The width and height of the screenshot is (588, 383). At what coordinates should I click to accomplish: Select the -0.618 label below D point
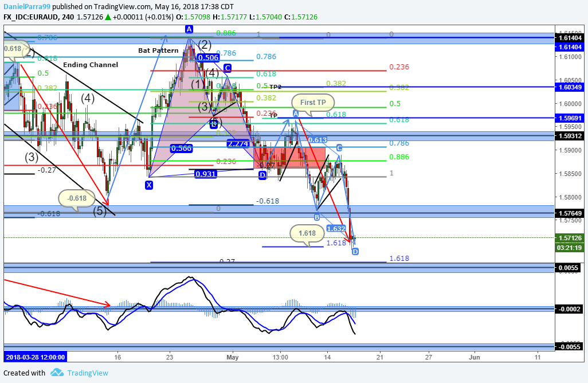tap(268, 201)
